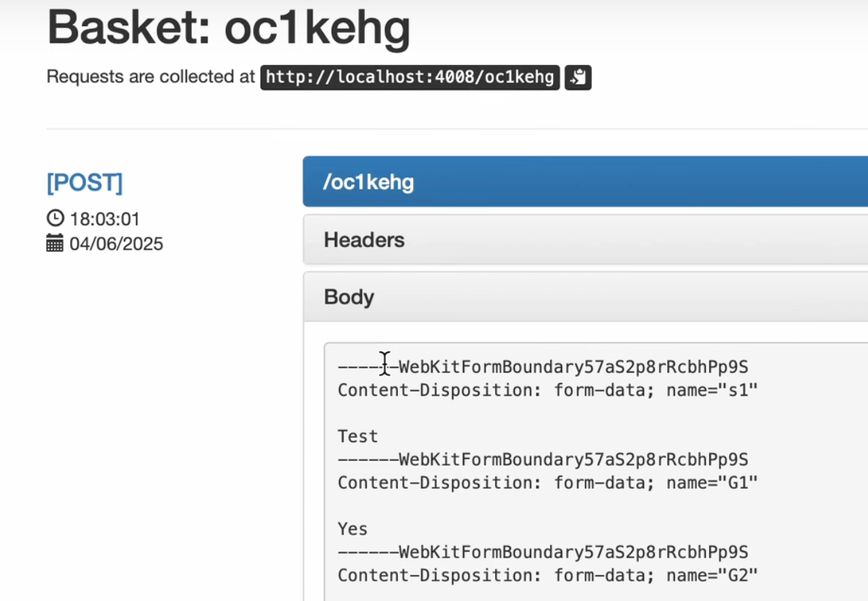
Task: Expand the Headers section
Action: [364, 240]
